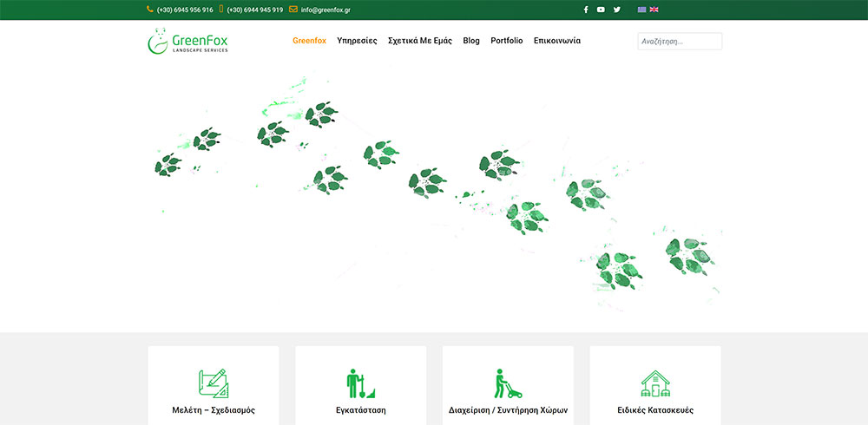Navigate to Portfolio
This screenshot has height=425, width=868.
(507, 41)
